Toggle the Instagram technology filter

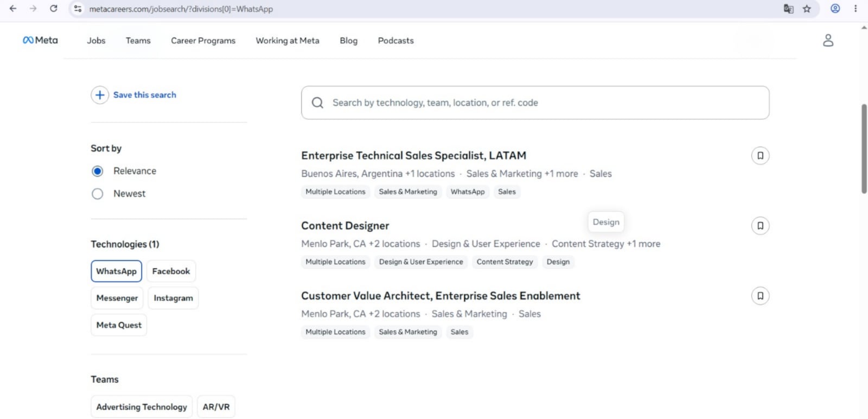tap(173, 298)
